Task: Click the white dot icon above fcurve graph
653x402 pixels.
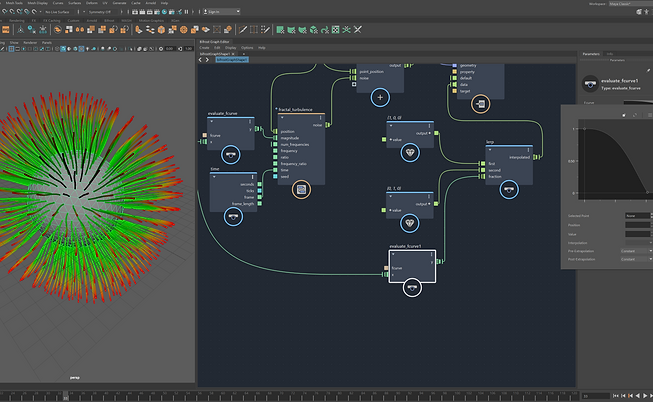Action: [x=624, y=115]
